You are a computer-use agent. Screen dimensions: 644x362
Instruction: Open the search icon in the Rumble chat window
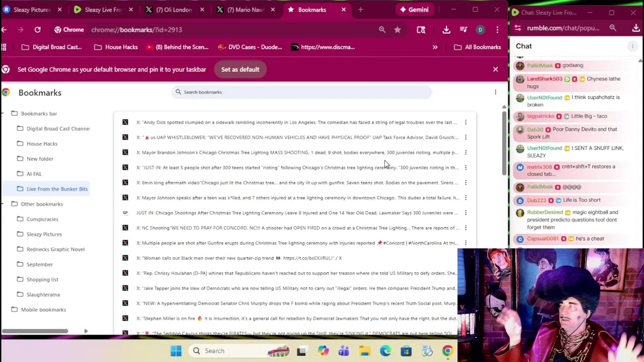point(613,28)
